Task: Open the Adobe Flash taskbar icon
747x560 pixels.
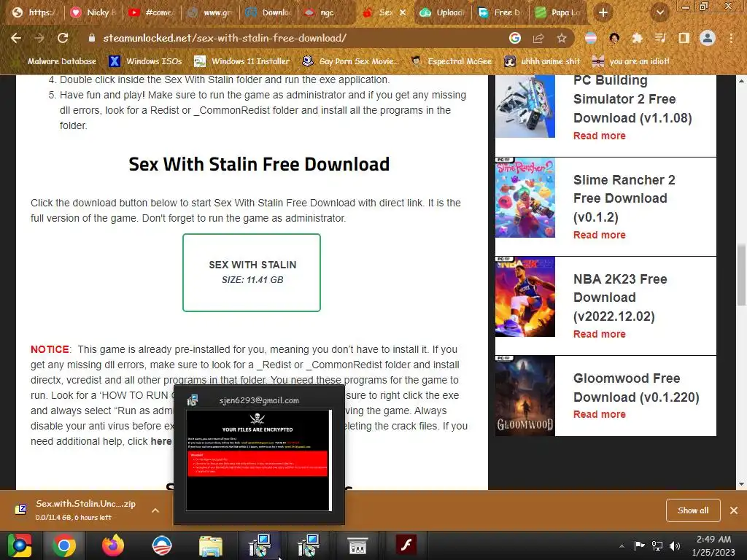Action: coord(406,545)
